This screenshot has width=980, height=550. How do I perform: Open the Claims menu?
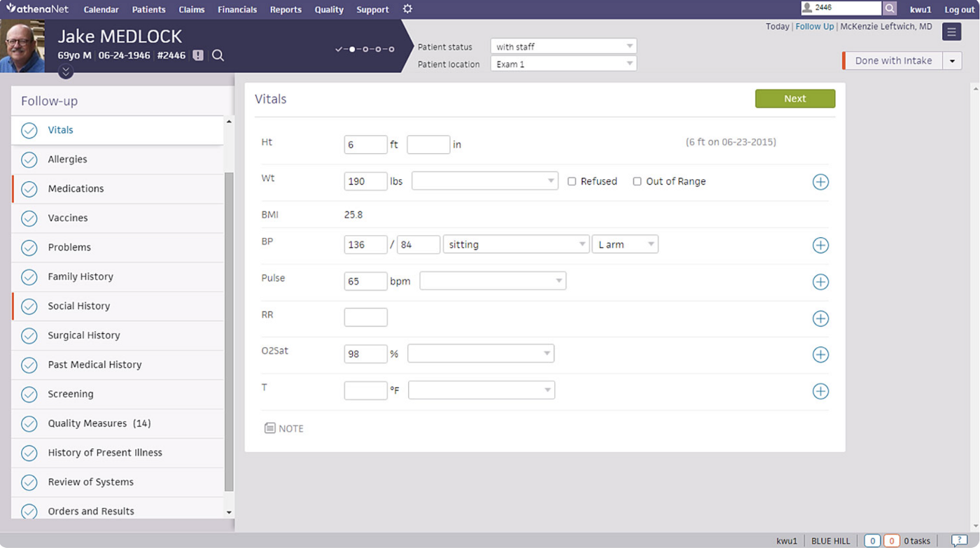point(191,10)
